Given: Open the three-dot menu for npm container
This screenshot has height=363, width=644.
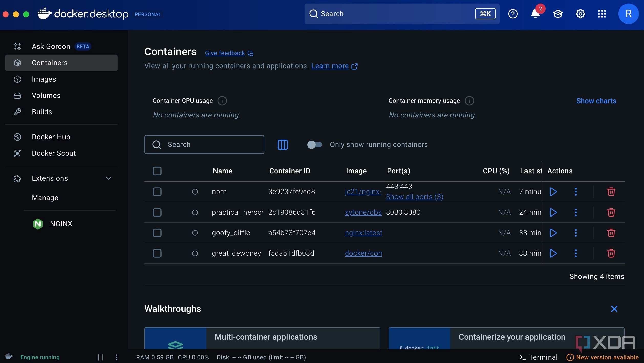Looking at the screenshot, I should click(576, 192).
